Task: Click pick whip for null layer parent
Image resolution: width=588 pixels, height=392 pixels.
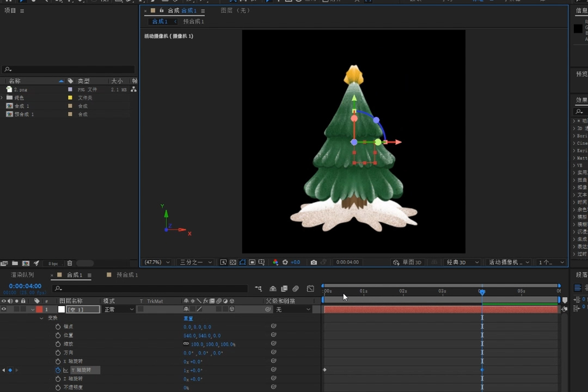Action: click(268, 309)
